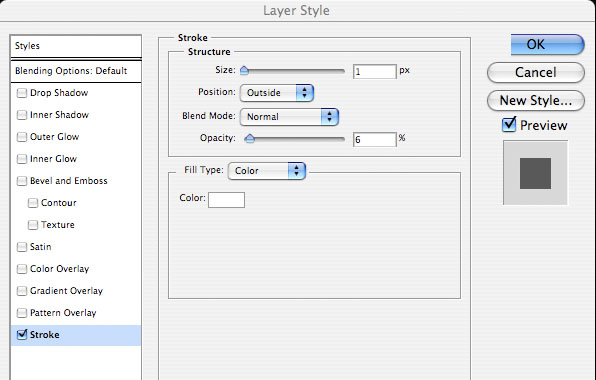596x380 pixels.
Task: Open the stroke Color swatch picker
Action: 226,200
